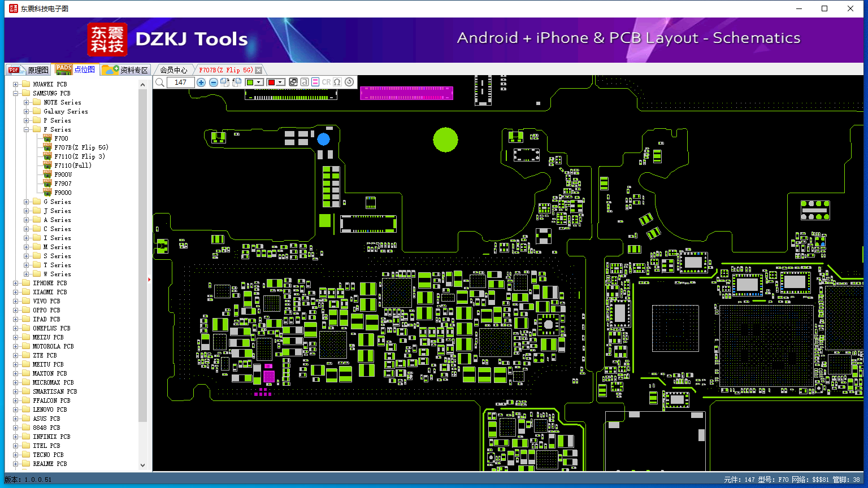
Task: Open the F700 PCB file icon
Action: (47, 138)
